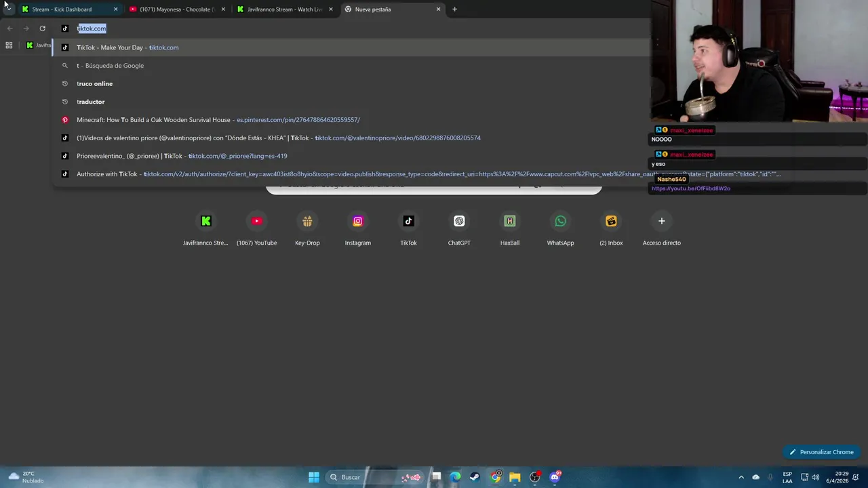868x488 pixels.
Task: Click the Chrome icon in the taskbar
Action: (x=496, y=477)
